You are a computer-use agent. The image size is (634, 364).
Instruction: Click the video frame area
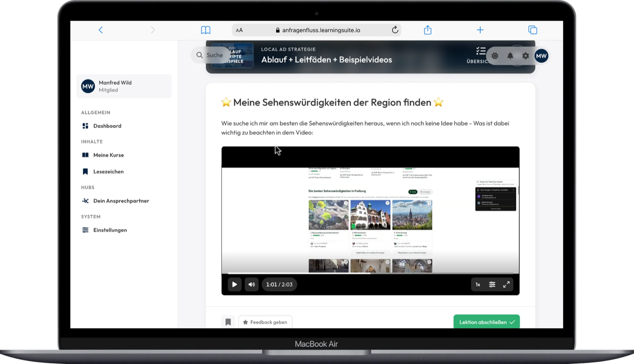point(370,220)
